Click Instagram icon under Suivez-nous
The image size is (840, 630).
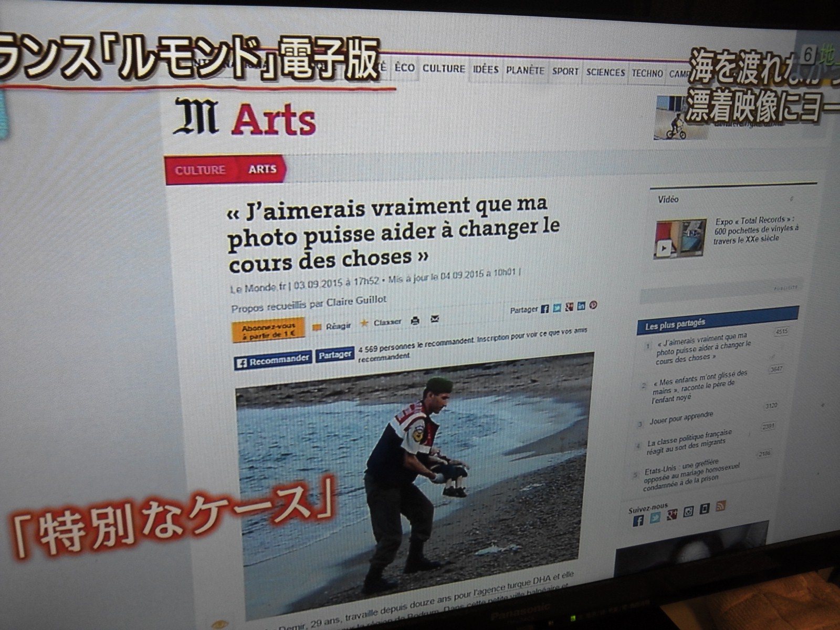click(688, 512)
